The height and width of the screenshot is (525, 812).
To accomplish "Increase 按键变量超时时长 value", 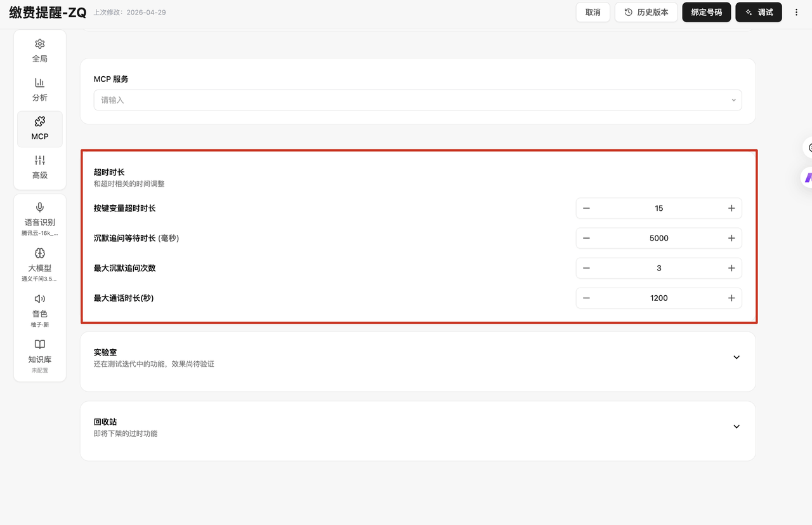I will point(731,208).
